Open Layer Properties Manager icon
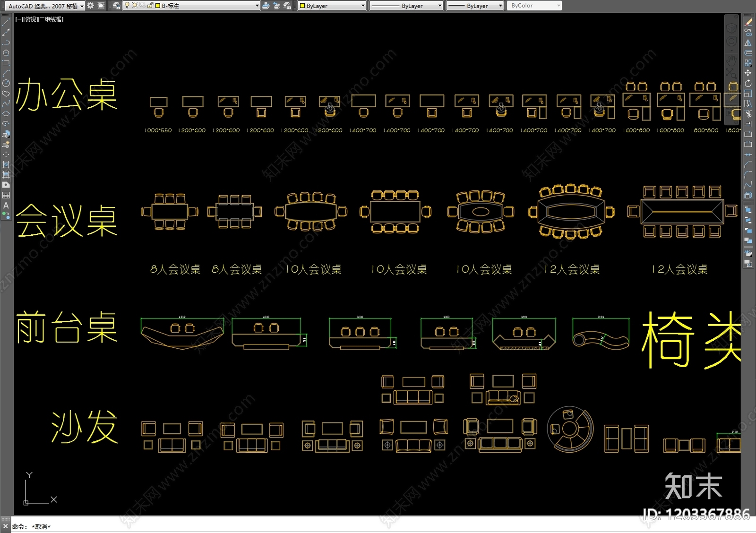Screen dimensions: 756x533 (x=117, y=6)
